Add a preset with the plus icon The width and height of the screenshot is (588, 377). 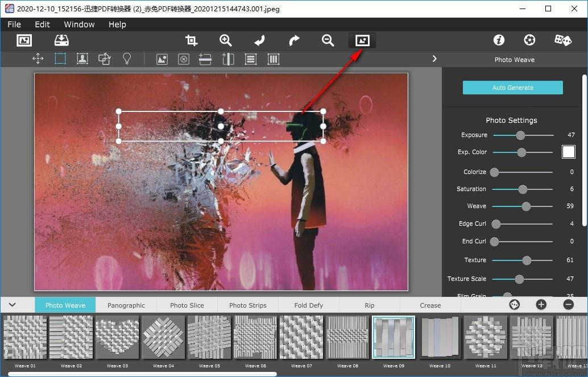click(x=541, y=305)
